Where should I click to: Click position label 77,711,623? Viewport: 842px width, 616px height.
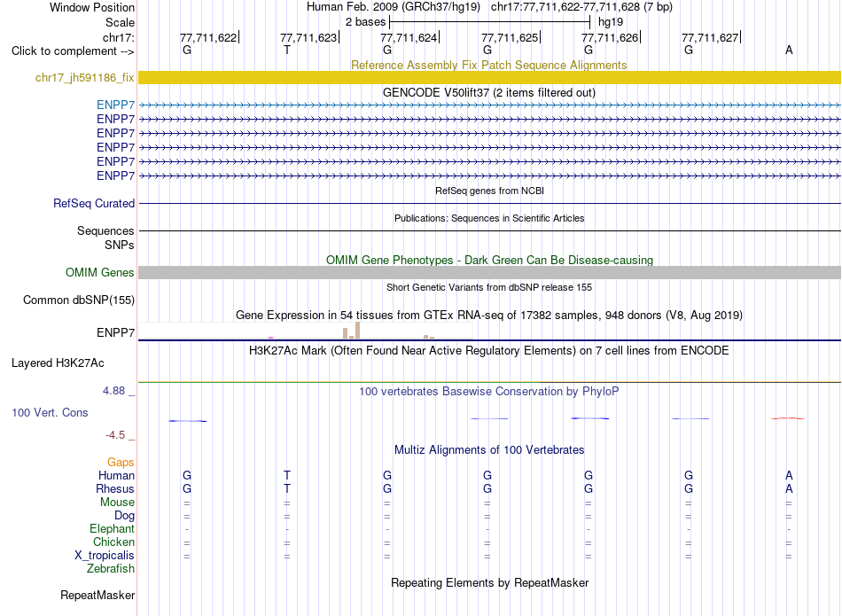[x=308, y=37]
